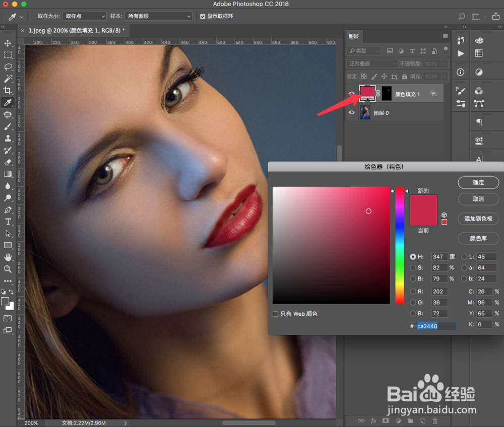
Task: Expand the fill 100% dropdown arrow
Action: 445,77
